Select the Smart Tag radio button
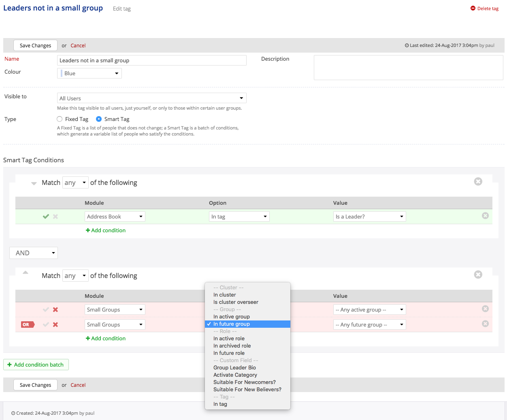 pos(99,119)
